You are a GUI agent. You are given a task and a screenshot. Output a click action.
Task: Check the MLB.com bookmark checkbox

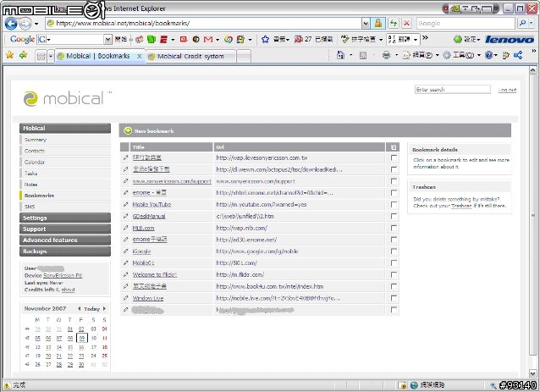394,228
